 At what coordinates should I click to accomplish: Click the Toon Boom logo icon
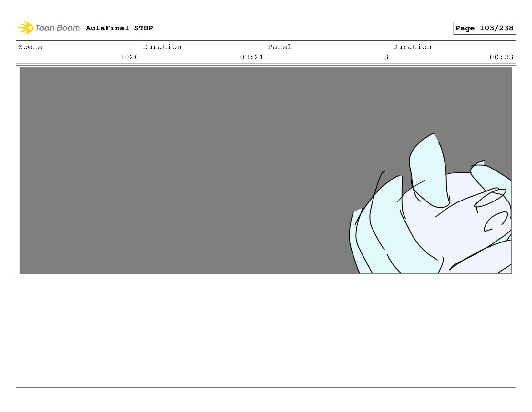(26, 28)
